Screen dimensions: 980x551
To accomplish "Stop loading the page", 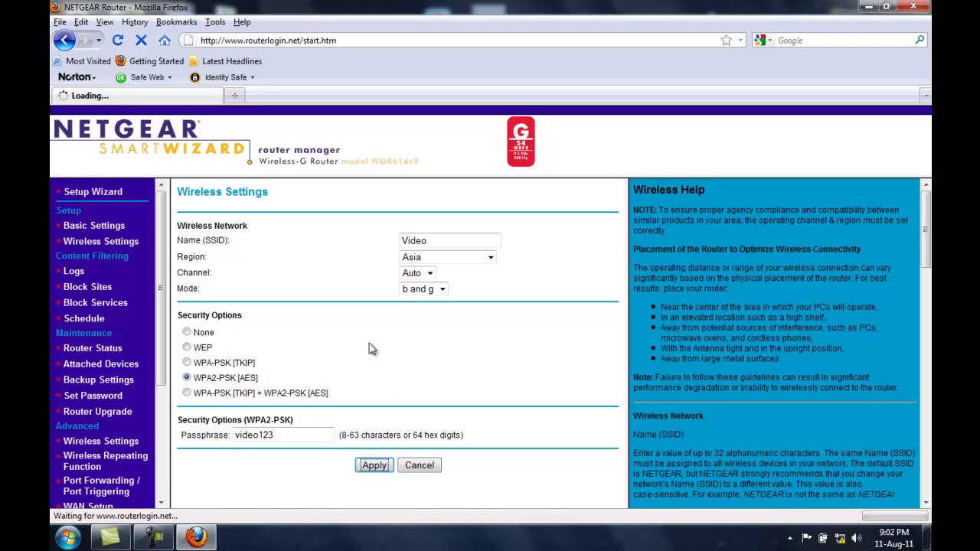I will 141,41.
